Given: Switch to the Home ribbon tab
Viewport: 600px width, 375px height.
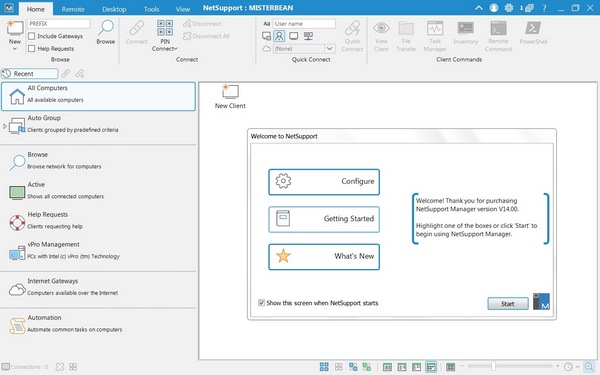Looking at the screenshot, I should click(36, 9).
